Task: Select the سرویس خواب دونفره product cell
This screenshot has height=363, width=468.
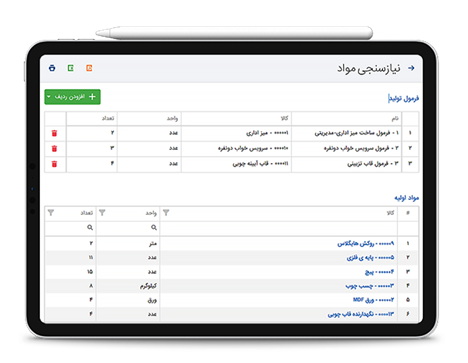Action: pos(236,148)
